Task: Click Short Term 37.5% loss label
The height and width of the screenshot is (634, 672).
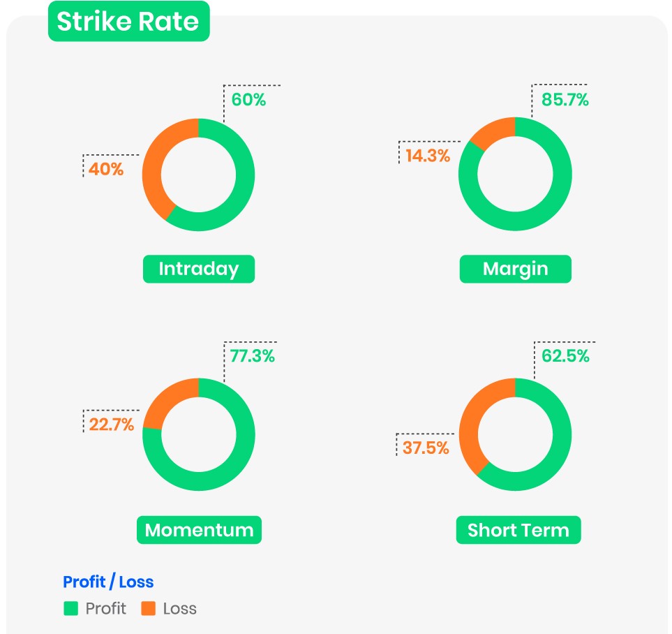Action: pyautogui.click(x=426, y=448)
